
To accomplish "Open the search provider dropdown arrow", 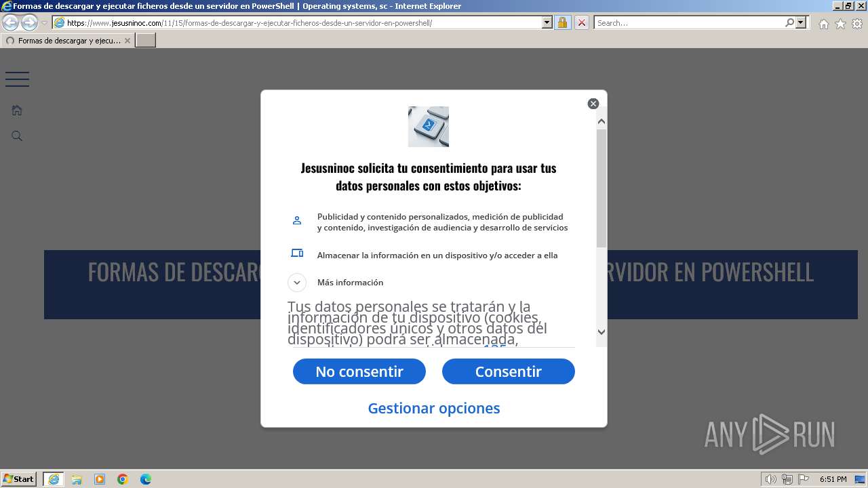I will coord(801,22).
